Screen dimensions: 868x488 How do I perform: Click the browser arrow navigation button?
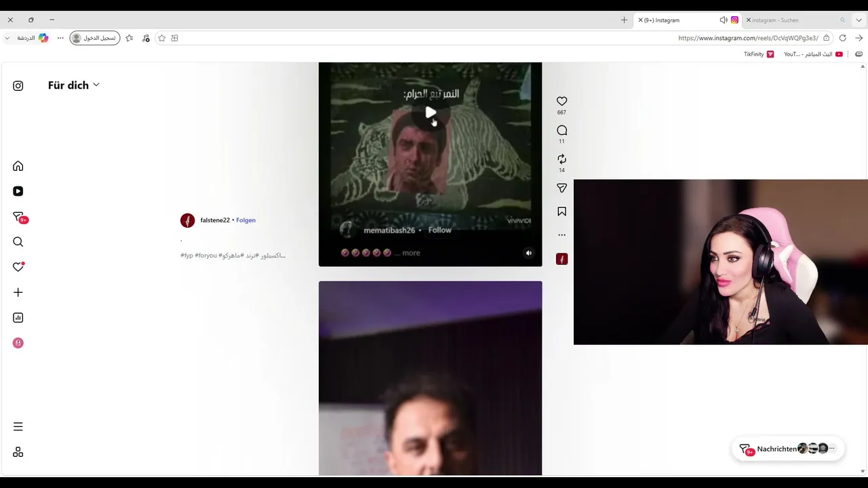(x=859, y=38)
